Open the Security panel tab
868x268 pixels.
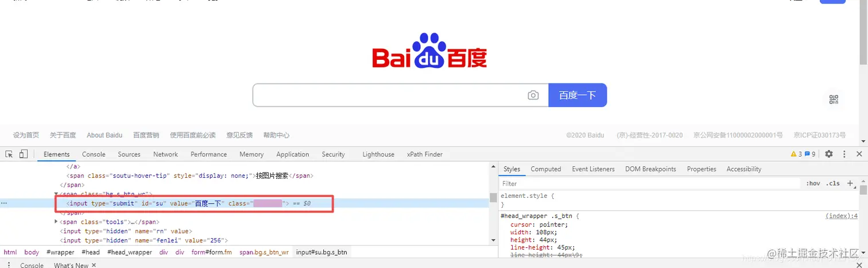click(333, 154)
